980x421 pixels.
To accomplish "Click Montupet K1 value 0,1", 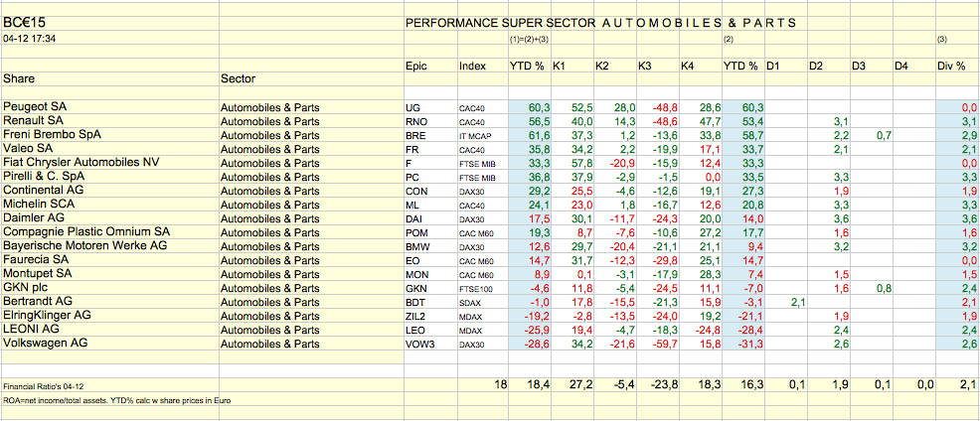I will tap(572, 274).
